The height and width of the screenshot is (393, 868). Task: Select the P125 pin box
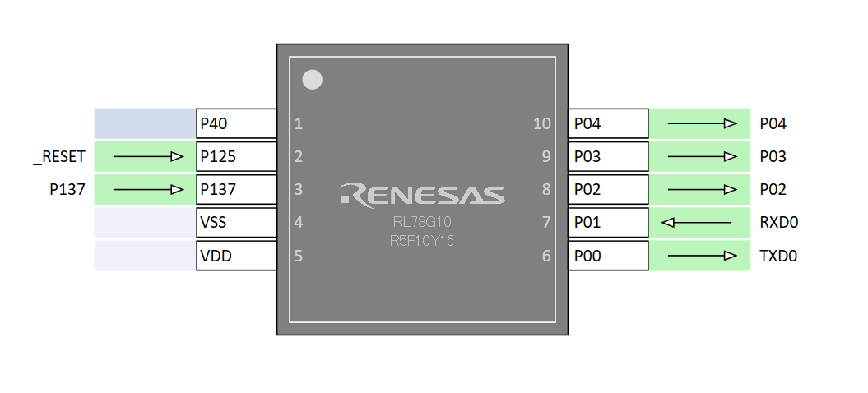coord(236,157)
